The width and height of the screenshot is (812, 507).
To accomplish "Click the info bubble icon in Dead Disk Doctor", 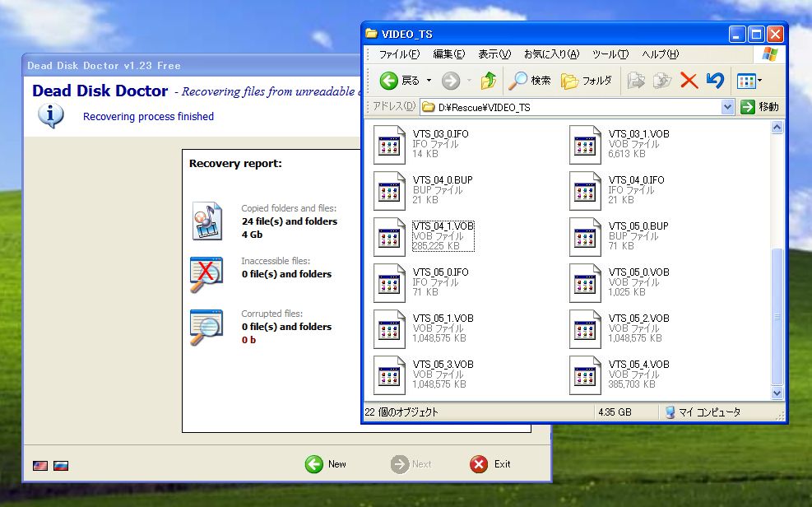I will coord(51,115).
